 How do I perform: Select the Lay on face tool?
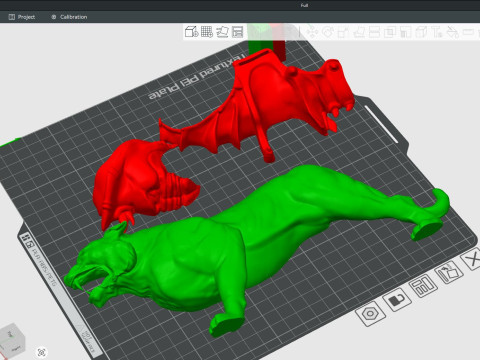click(359, 32)
